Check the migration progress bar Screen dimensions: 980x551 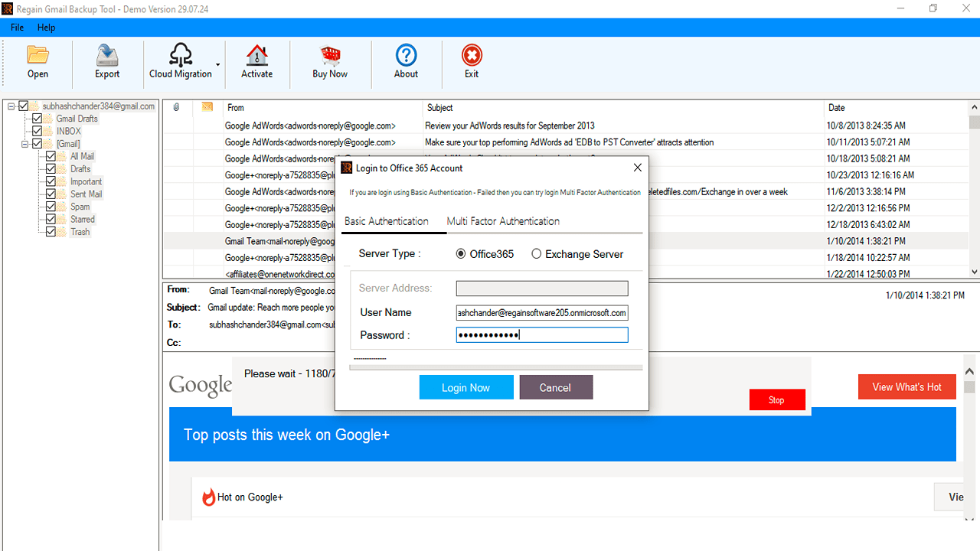[495, 367]
